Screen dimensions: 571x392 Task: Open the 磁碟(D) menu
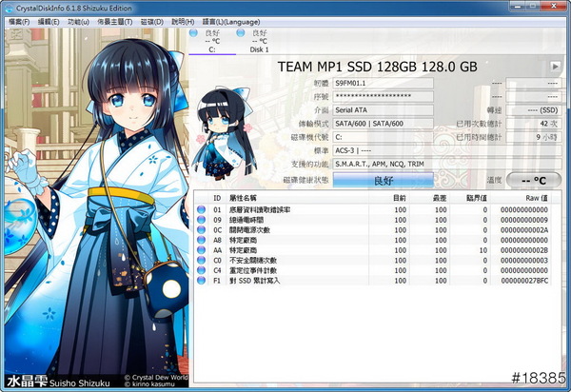pyautogui.click(x=152, y=20)
